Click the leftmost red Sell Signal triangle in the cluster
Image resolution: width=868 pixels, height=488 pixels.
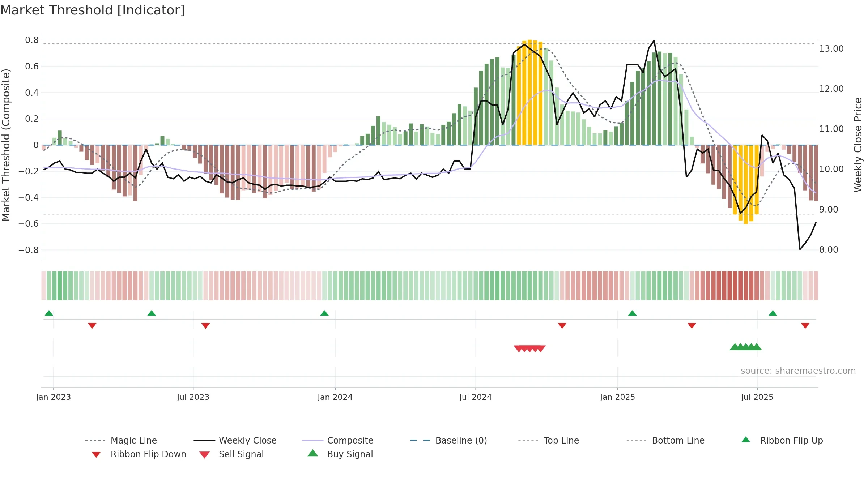click(519, 349)
